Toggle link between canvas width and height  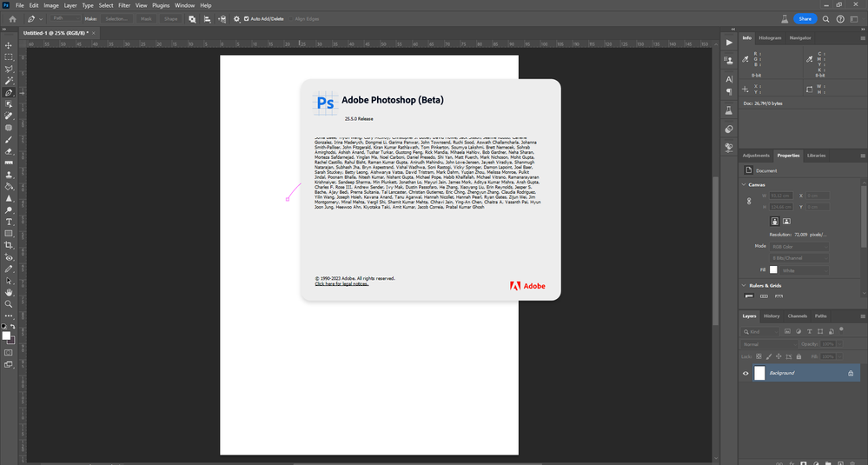[749, 201]
